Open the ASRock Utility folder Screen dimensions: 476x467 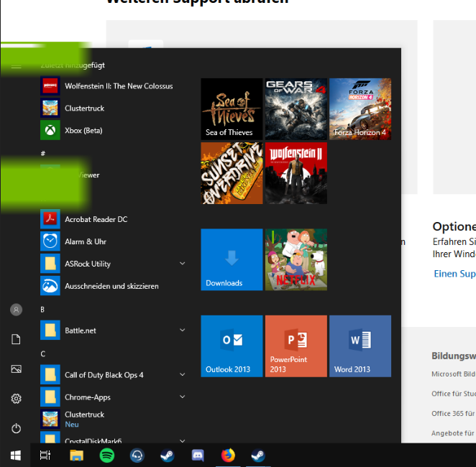coord(112,264)
